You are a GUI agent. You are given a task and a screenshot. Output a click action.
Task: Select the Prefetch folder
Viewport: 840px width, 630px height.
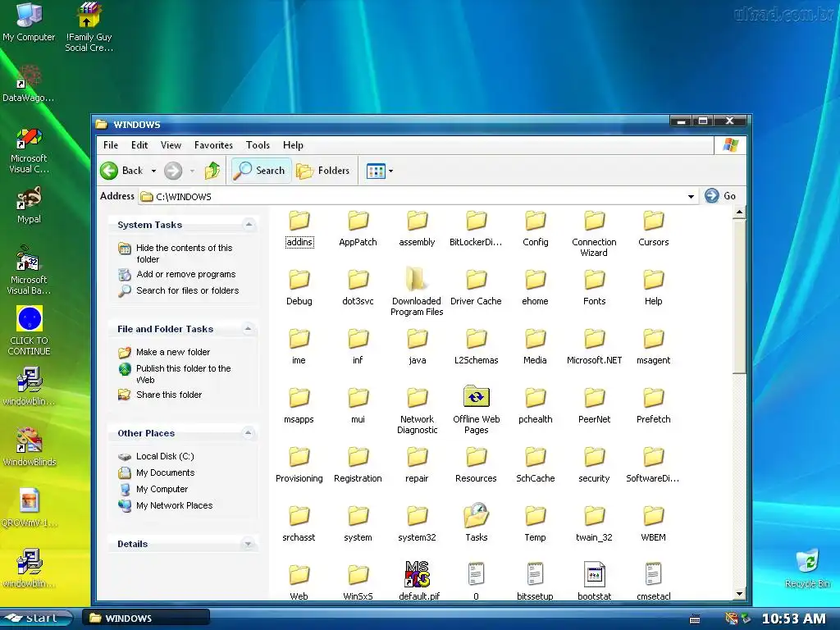(x=653, y=405)
